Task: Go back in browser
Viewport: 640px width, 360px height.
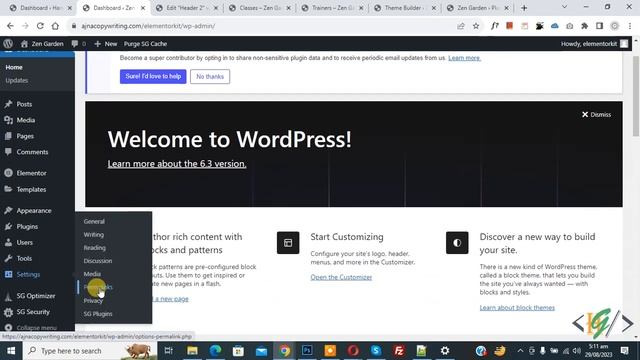Action: click(x=10, y=26)
